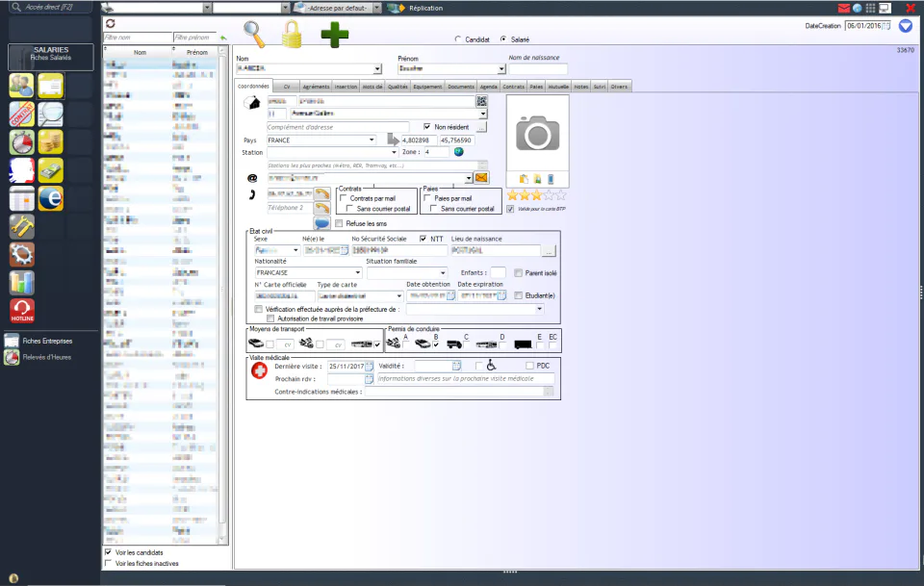The image size is (924, 586).
Task: Toggle Voir les candidats checkbox
Action: 108,552
